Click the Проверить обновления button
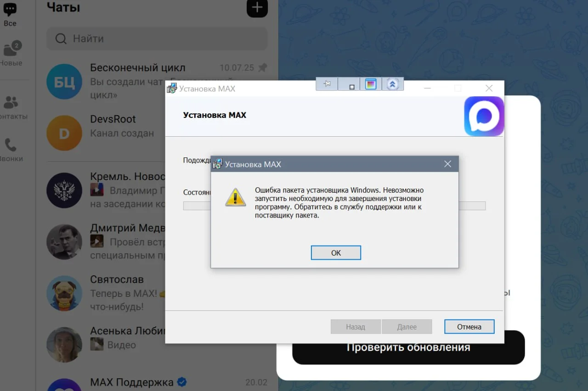This screenshot has height=391, width=588. coord(408,347)
